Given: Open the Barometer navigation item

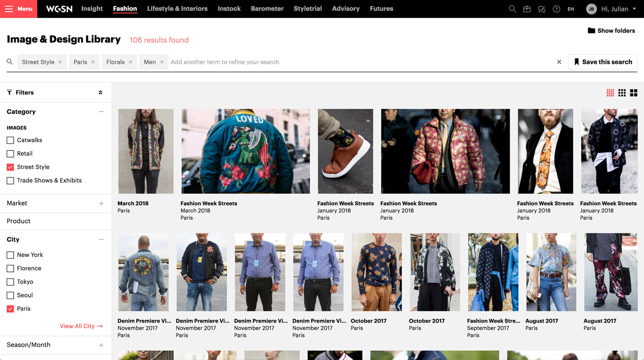Looking at the screenshot, I should (267, 9).
